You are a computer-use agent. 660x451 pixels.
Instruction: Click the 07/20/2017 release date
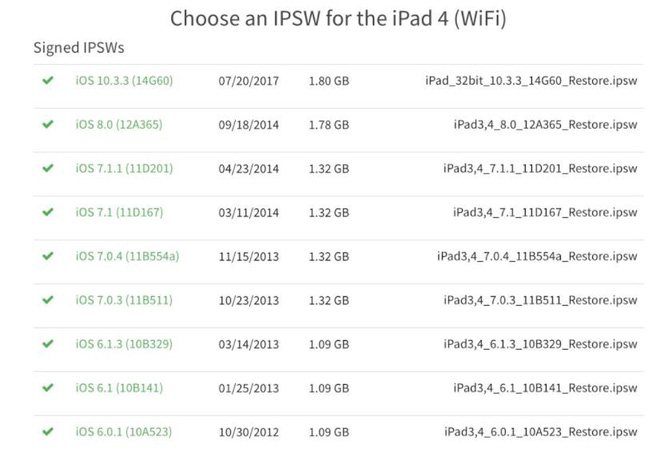coord(247,81)
